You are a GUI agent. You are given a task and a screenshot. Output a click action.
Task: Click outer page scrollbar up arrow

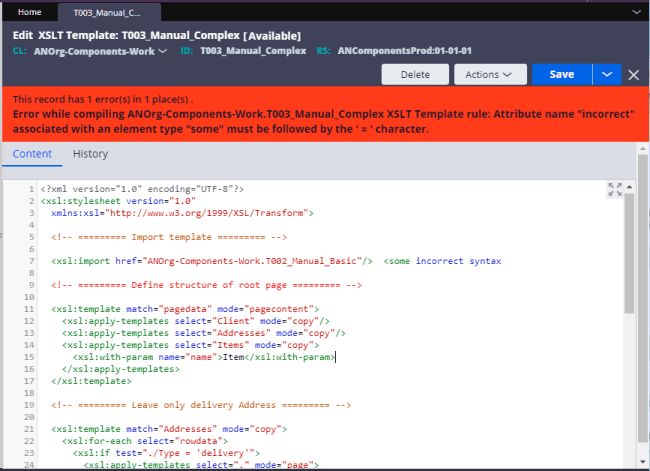pyautogui.click(x=643, y=148)
